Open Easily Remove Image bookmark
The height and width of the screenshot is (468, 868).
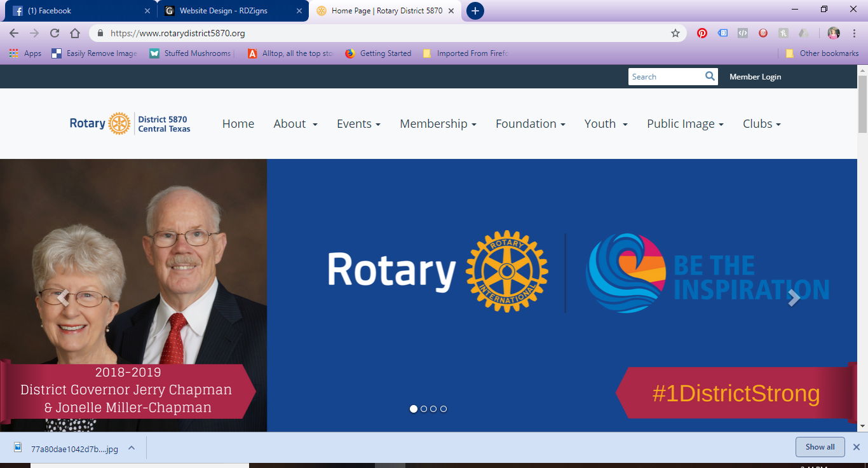click(x=94, y=53)
